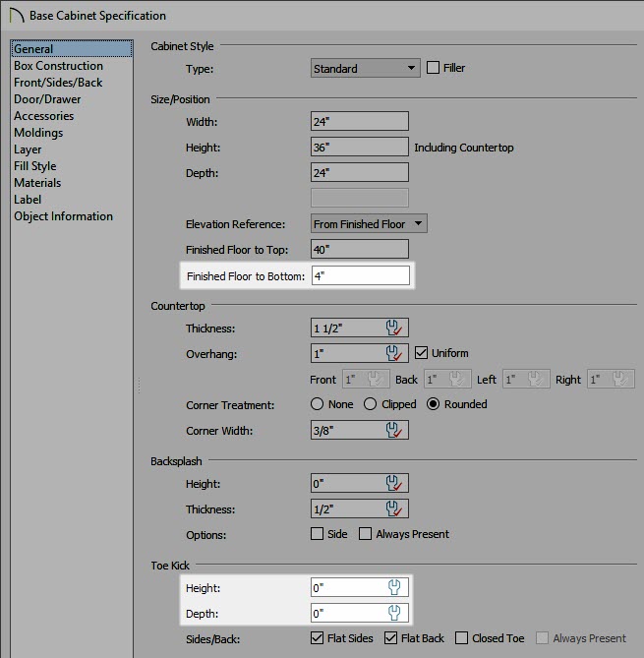Click the Corner Width value field
This screenshot has width=644, height=658.
pyautogui.click(x=360, y=430)
